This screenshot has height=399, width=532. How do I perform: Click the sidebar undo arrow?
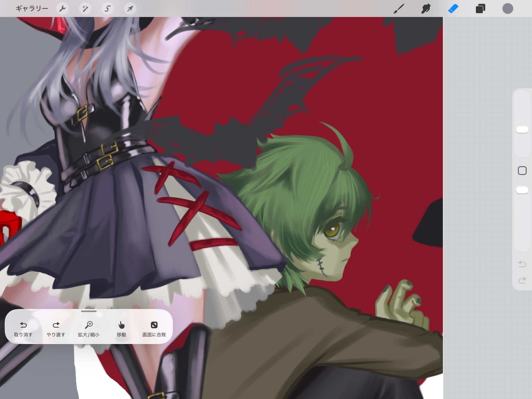(x=522, y=264)
